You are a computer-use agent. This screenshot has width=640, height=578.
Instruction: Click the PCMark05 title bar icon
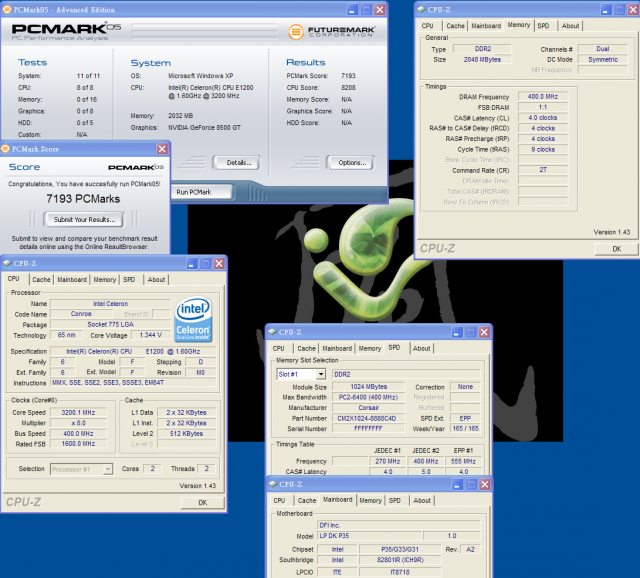(7, 9)
